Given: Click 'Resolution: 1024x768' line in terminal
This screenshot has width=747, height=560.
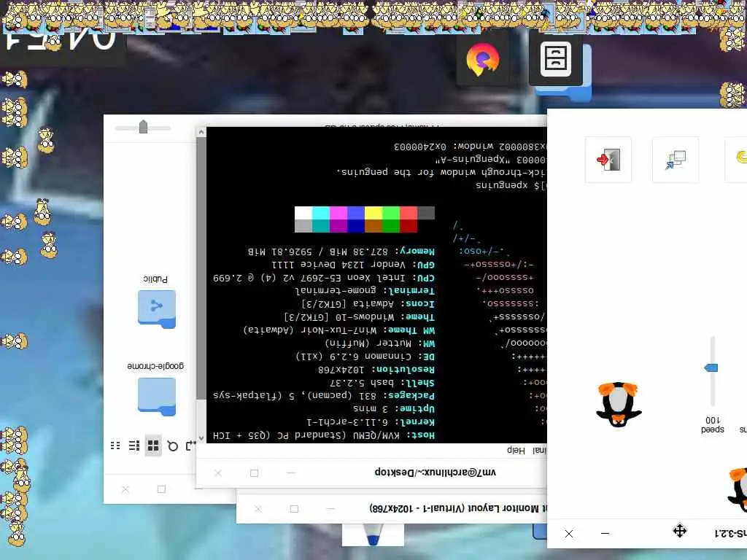Looking at the screenshot, I should [x=376, y=369].
